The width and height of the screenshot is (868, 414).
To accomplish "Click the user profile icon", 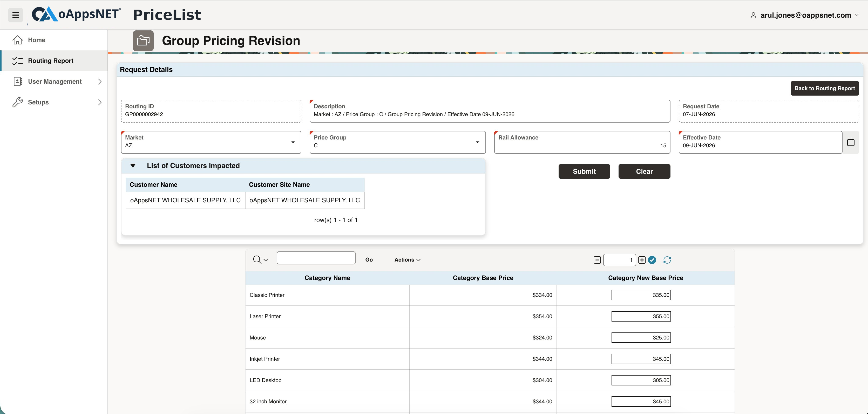I will (754, 15).
